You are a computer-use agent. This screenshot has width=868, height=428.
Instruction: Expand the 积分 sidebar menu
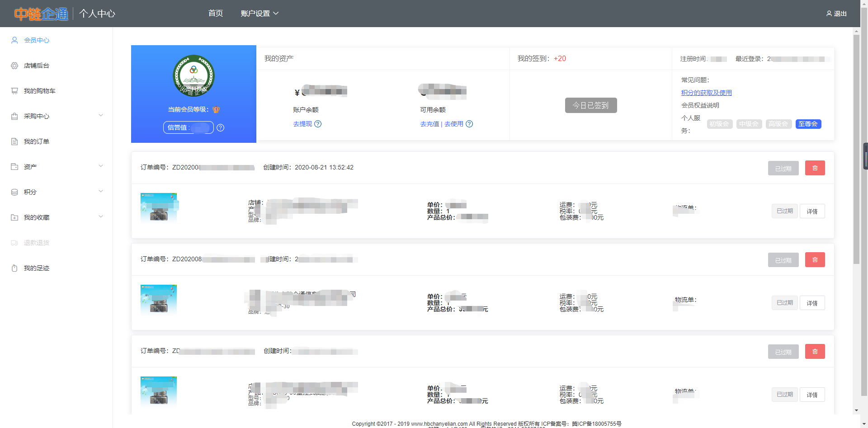pyautogui.click(x=101, y=192)
